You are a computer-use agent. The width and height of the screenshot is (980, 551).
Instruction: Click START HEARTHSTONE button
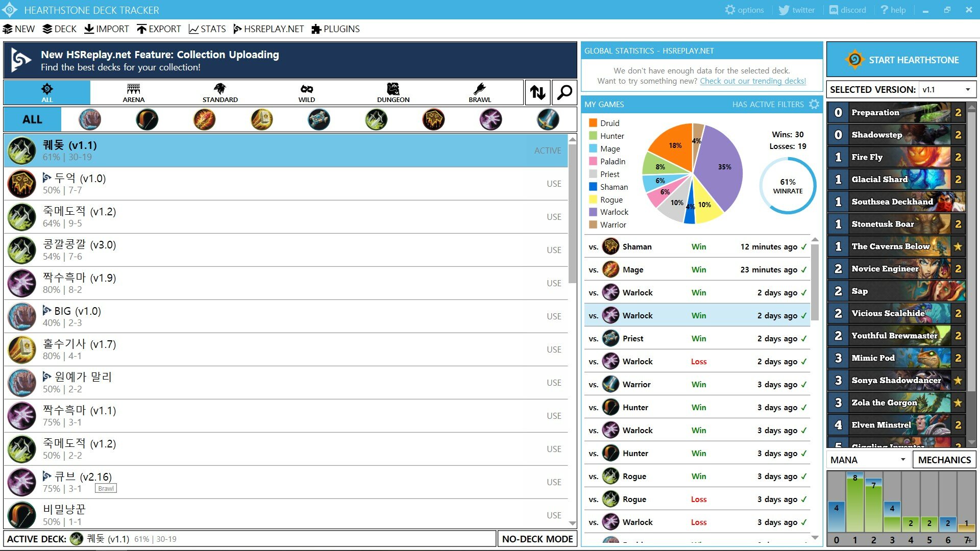tap(901, 60)
